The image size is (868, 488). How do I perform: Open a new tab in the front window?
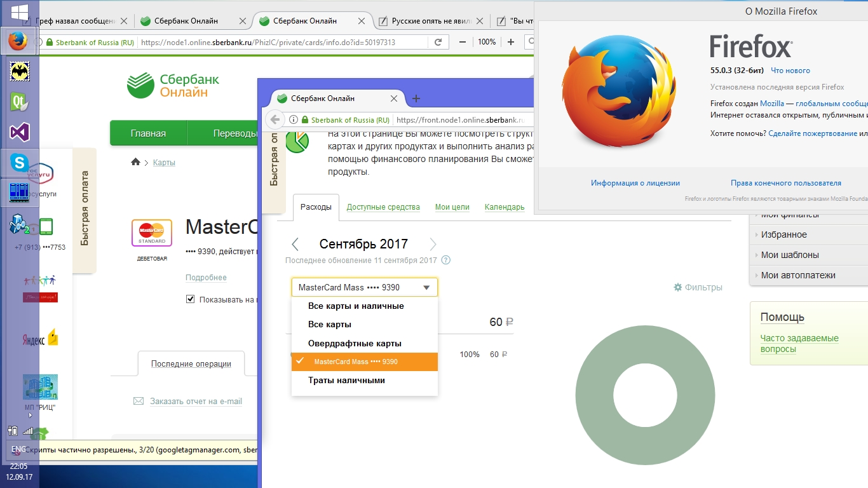416,98
